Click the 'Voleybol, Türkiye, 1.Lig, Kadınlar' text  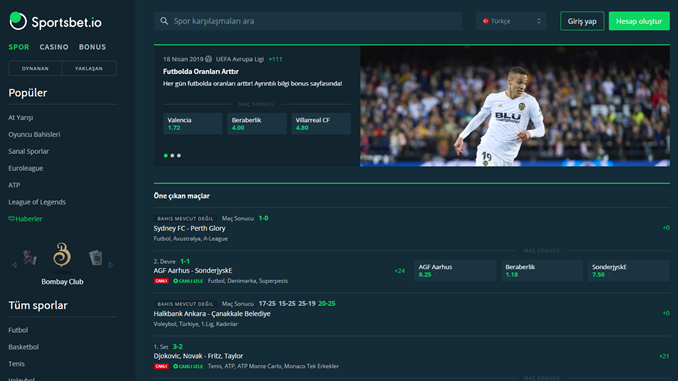[195, 324]
